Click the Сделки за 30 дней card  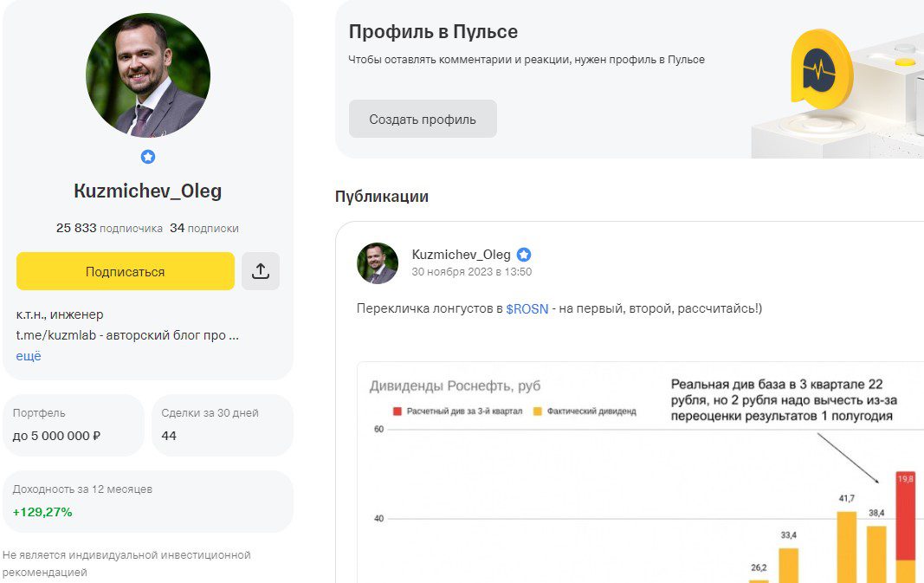223,424
